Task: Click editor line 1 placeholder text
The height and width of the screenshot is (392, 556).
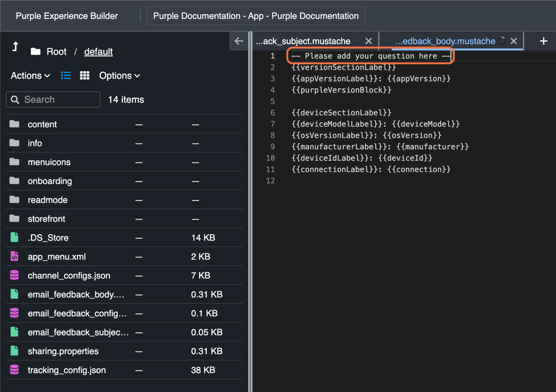Action: pyautogui.click(x=371, y=56)
